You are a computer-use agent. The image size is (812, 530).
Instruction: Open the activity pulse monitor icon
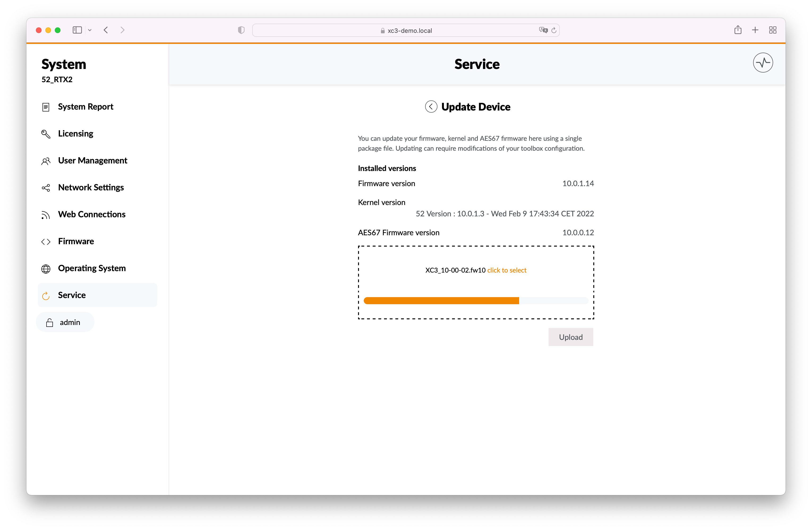pyautogui.click(x=763, y=63)
